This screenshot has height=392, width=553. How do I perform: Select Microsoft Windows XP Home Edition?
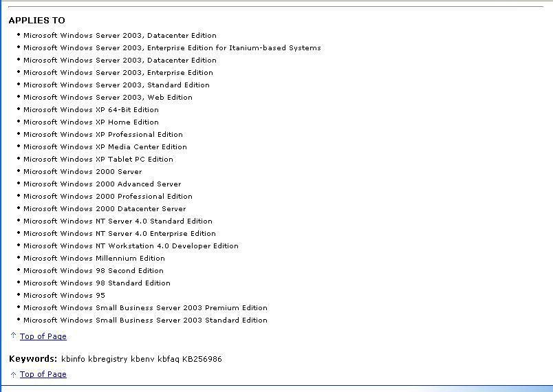pos(91,122)
